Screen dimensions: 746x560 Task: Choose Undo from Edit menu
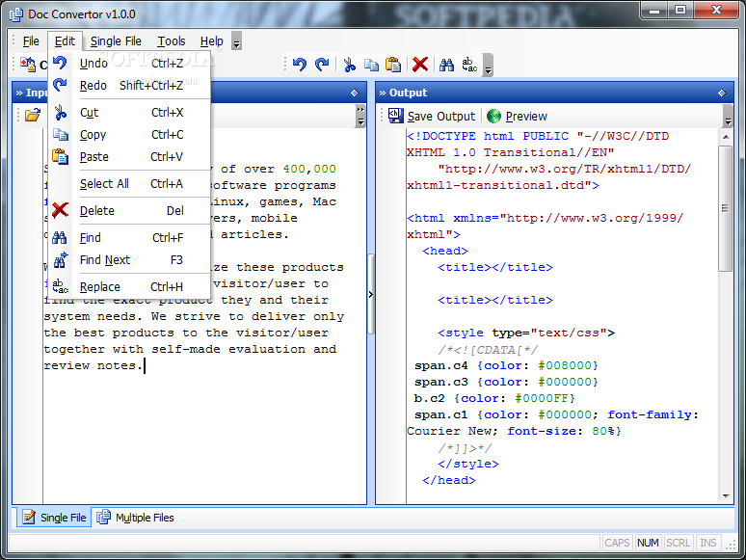tap(129, 64)
